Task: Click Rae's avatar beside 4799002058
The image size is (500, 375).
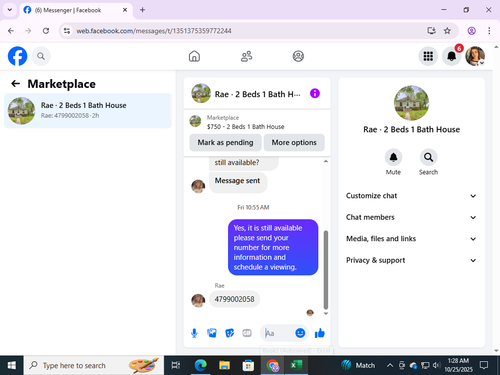Action: (x=198, y=300)
